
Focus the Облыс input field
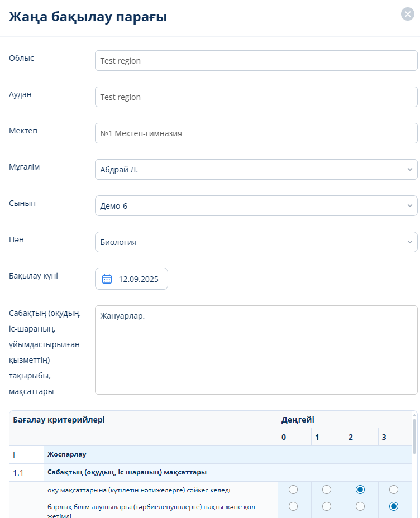[256, 61]
